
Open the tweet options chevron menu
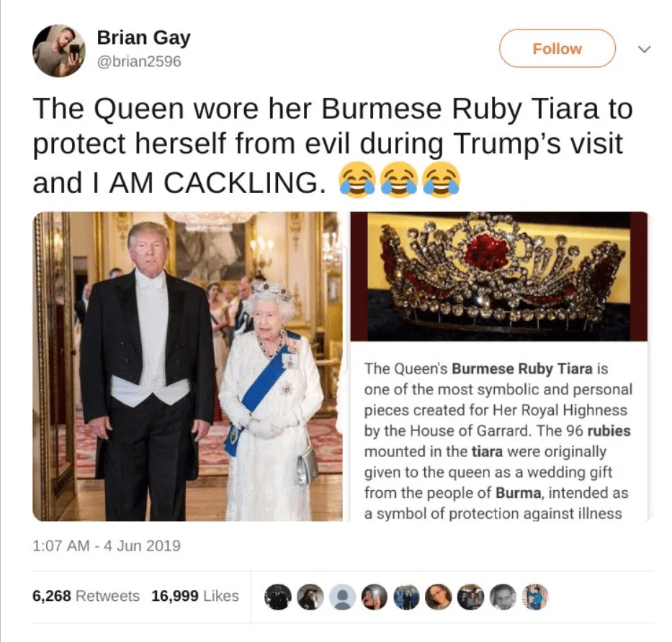(644, 49)
